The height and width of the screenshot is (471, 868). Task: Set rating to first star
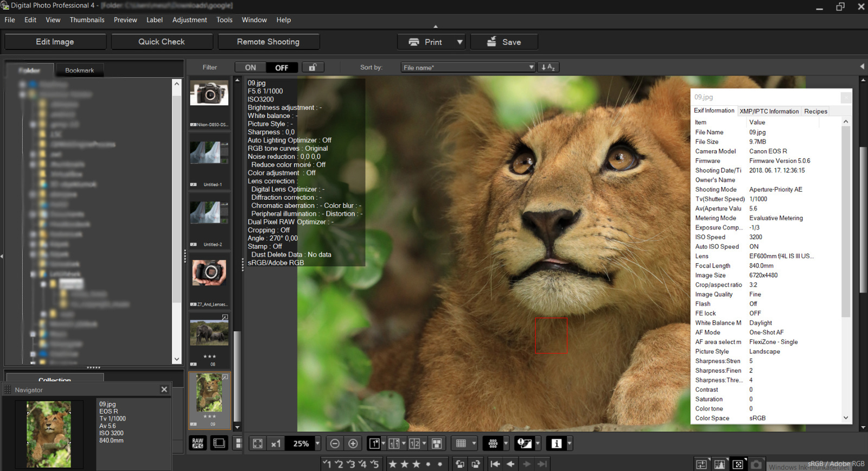point(393,464)
